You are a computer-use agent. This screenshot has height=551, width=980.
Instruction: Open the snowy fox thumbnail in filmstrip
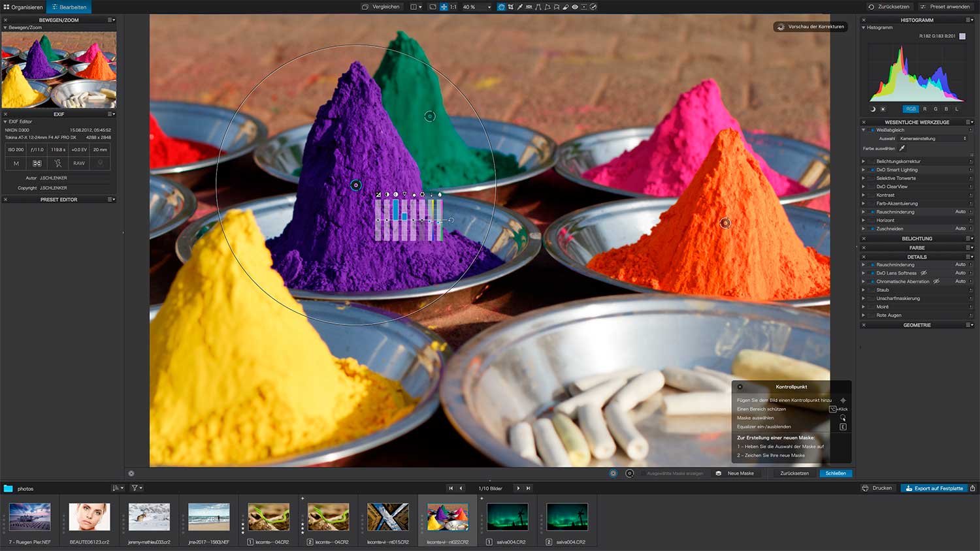(149, 517)
